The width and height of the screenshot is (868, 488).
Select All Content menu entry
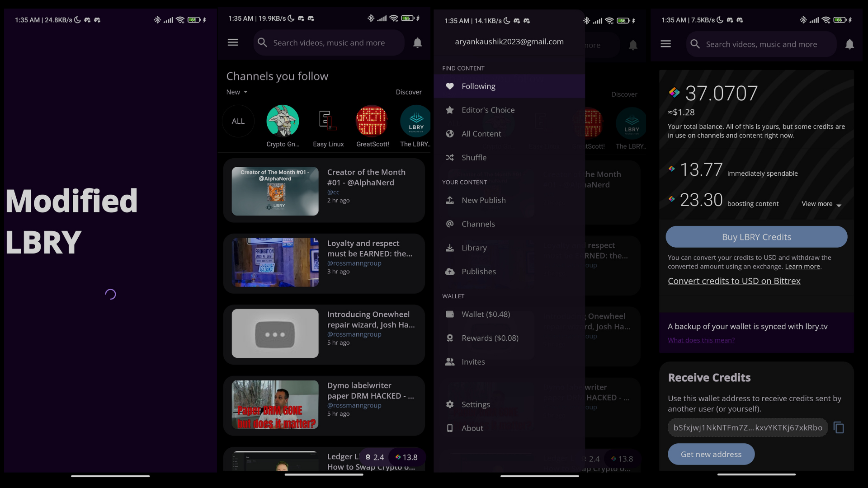[x=509, y=134]
